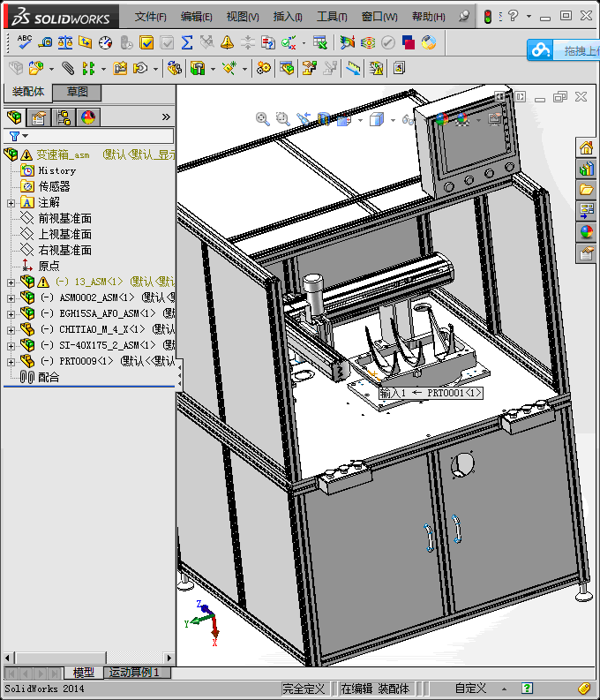600x700 pixels.
Task: Switch to the 草图 tab
Action: click(77, 92)
